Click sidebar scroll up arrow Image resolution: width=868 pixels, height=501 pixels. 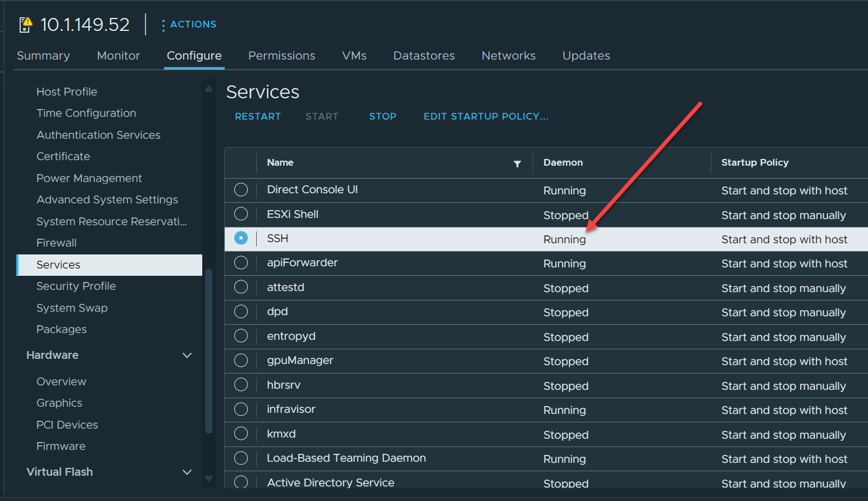click(x=208, y=89)
